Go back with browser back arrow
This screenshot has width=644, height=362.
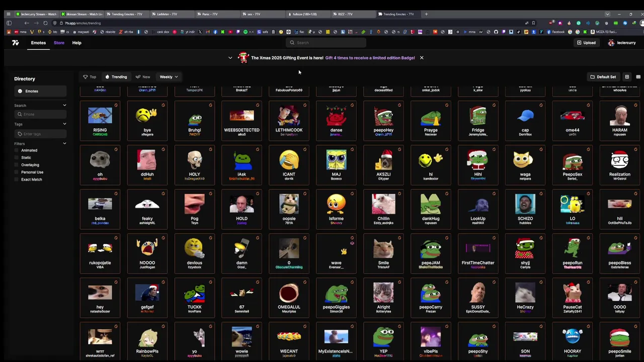click(x=27, y=23)
